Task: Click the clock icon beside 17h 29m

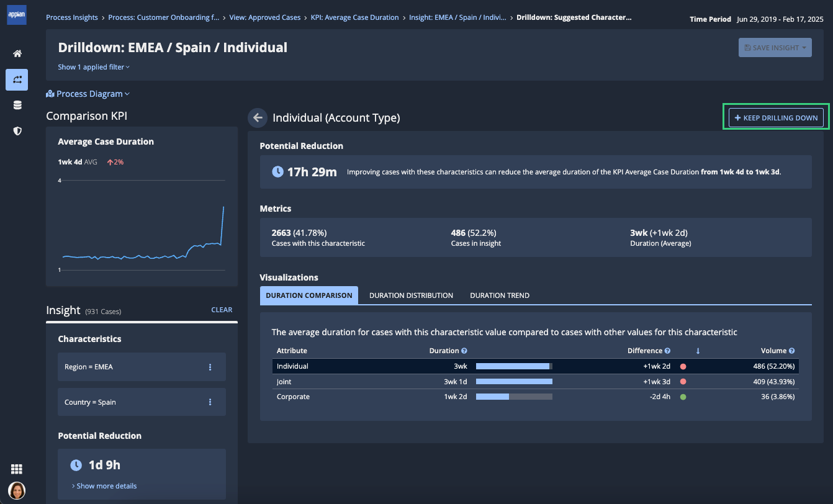Action: [x=278, y=172]
